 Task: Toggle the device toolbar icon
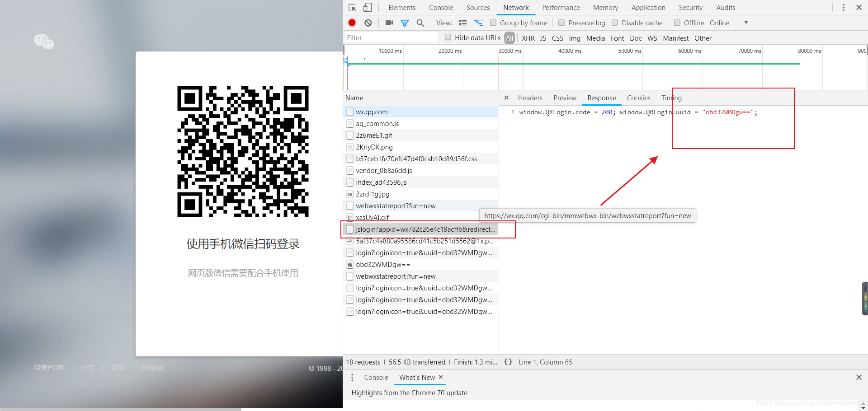point(368,8)
